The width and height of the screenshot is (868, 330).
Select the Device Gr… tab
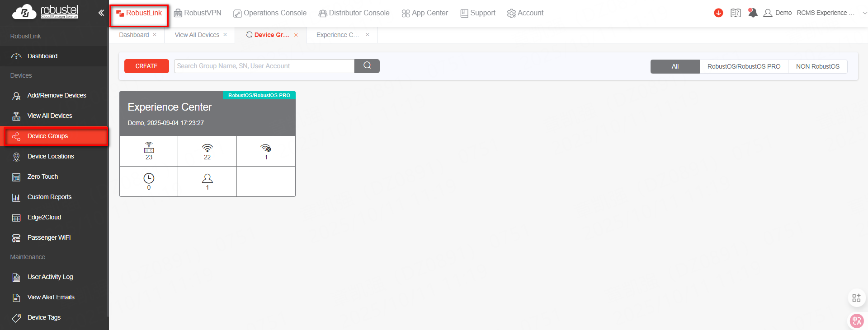(x=272, y=35)
